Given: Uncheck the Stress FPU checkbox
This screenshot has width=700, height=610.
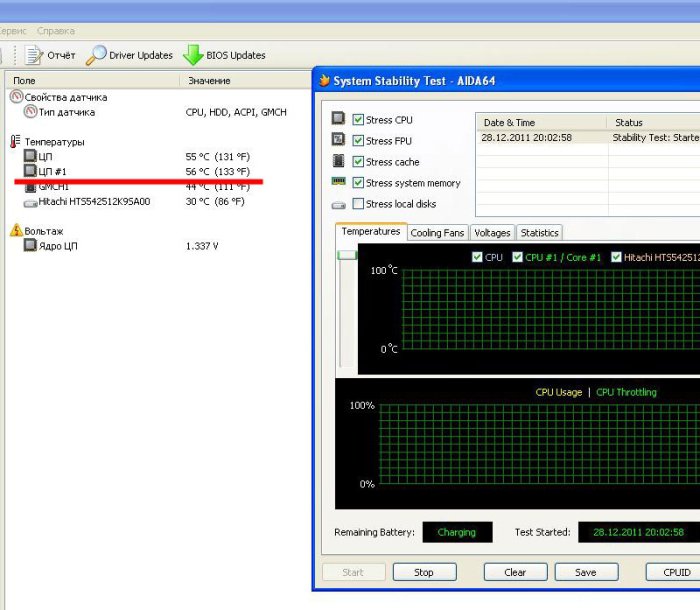Looking at the screenshot, I should 358,141.
